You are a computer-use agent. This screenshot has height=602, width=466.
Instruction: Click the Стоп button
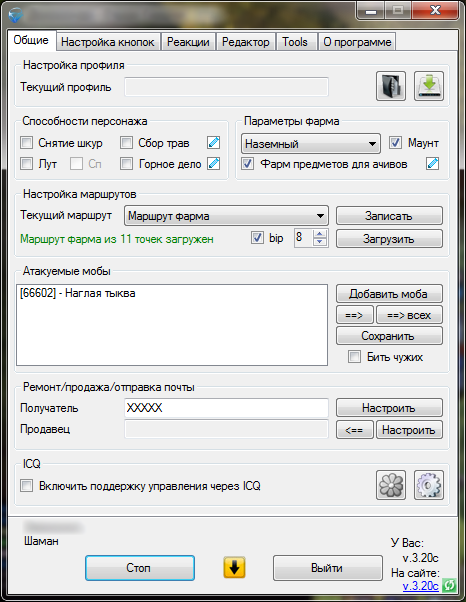pos(140,568)
